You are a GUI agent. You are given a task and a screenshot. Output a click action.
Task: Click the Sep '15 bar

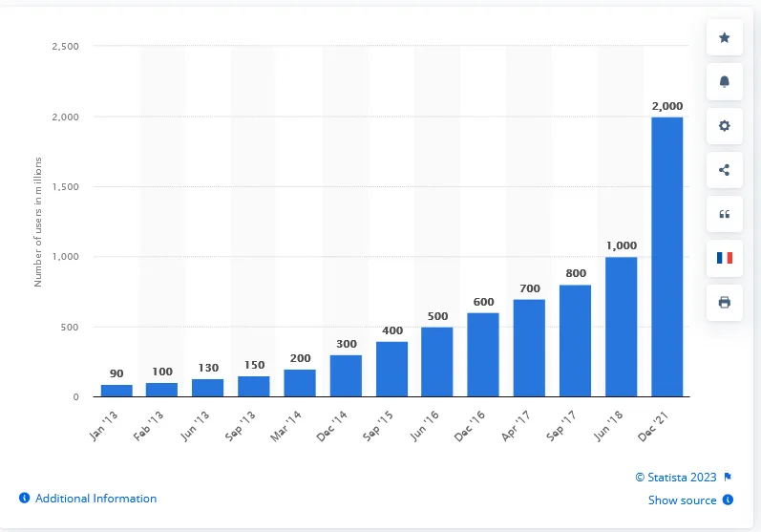(391, 369)
